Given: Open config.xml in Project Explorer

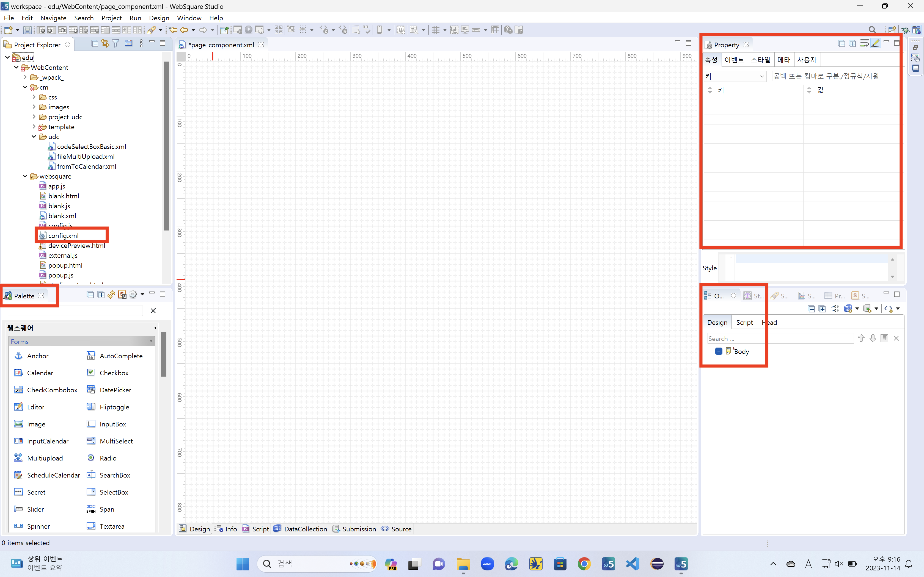Looking at the screenshot, I should pyautogui.click(x=63, y=235).
